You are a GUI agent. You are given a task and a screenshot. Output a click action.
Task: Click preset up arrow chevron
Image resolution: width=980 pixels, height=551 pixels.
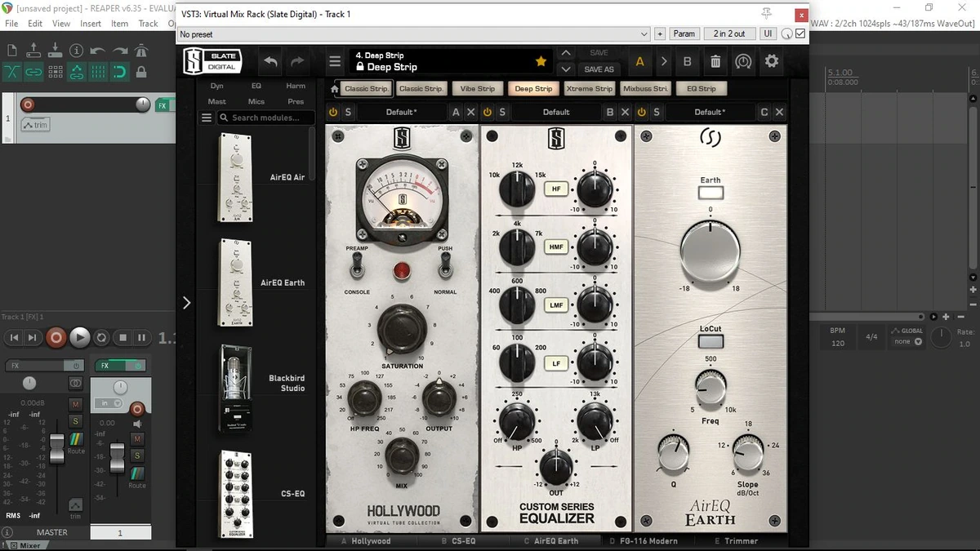566,53
